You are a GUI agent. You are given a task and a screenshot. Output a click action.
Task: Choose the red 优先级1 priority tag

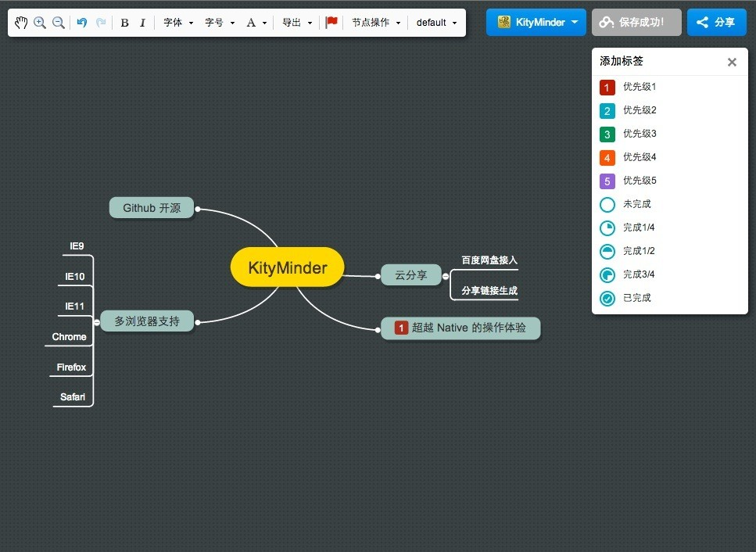pos(607,88)
